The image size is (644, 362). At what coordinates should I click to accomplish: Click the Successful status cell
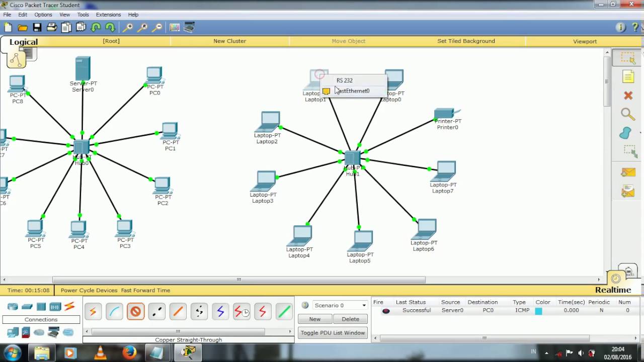pos(417,311)
